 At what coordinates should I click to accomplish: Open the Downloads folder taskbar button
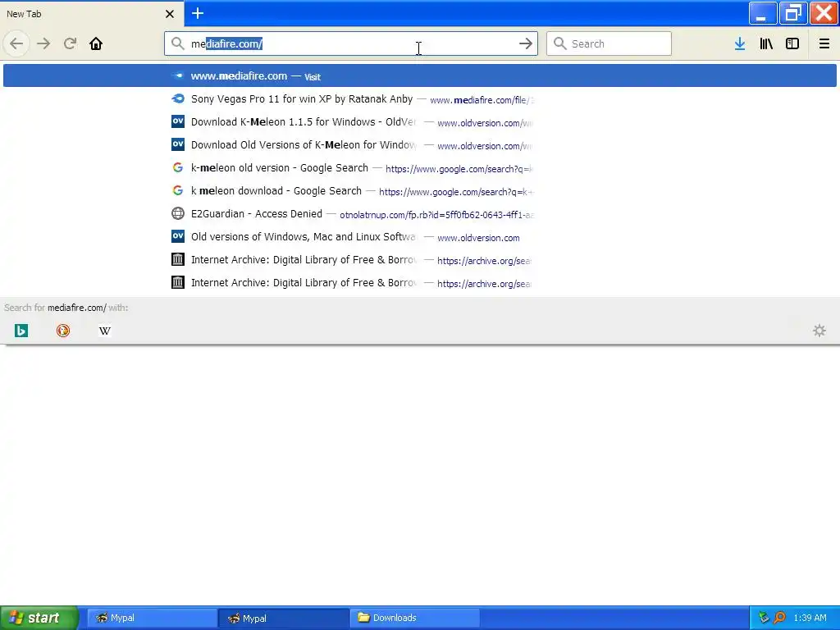click(x=415, y=618)
